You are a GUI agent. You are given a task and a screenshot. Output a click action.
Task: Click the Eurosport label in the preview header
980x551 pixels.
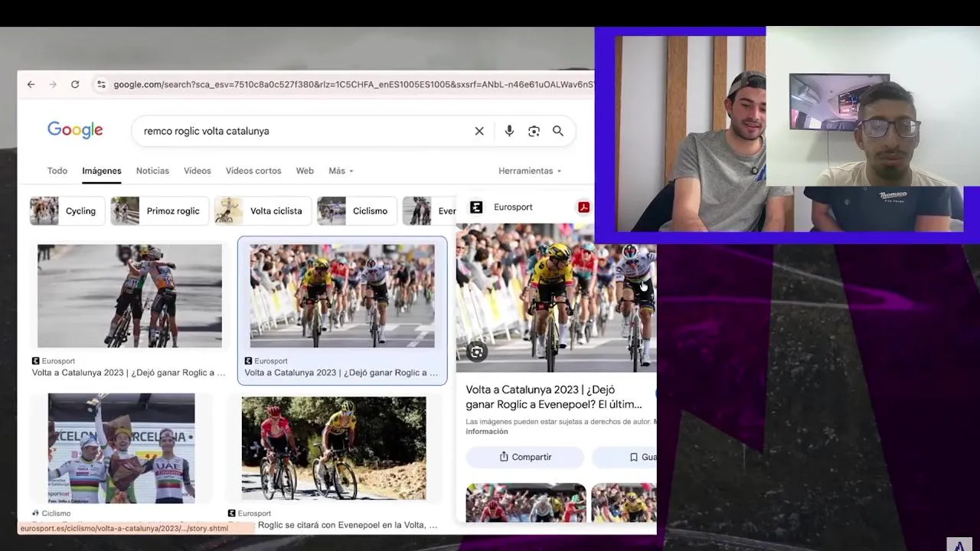coord(513,207)
